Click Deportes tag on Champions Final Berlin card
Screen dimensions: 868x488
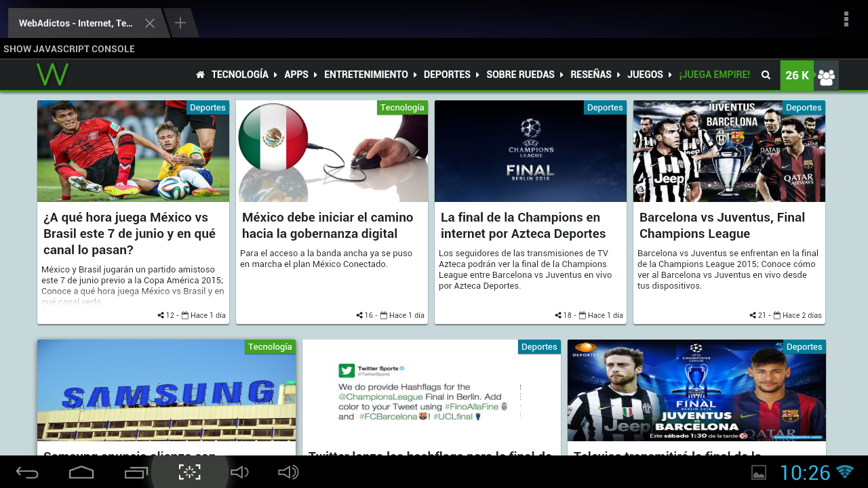[x=605, y=107]
